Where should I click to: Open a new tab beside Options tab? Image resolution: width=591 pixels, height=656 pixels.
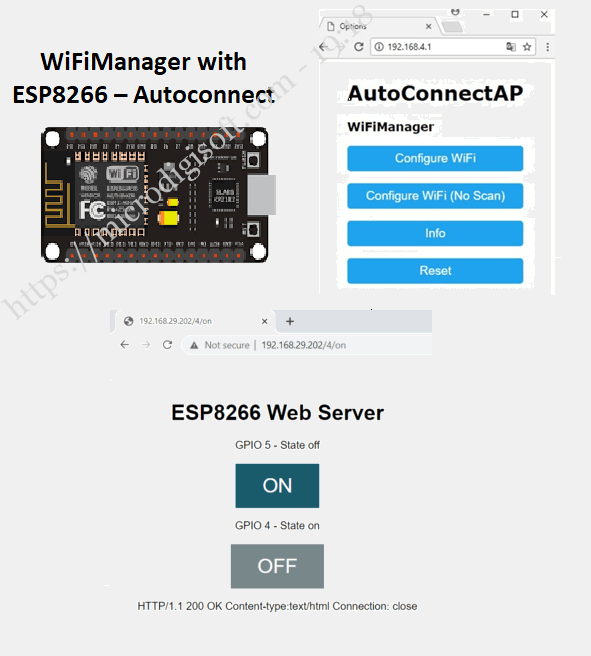(453, 27)
